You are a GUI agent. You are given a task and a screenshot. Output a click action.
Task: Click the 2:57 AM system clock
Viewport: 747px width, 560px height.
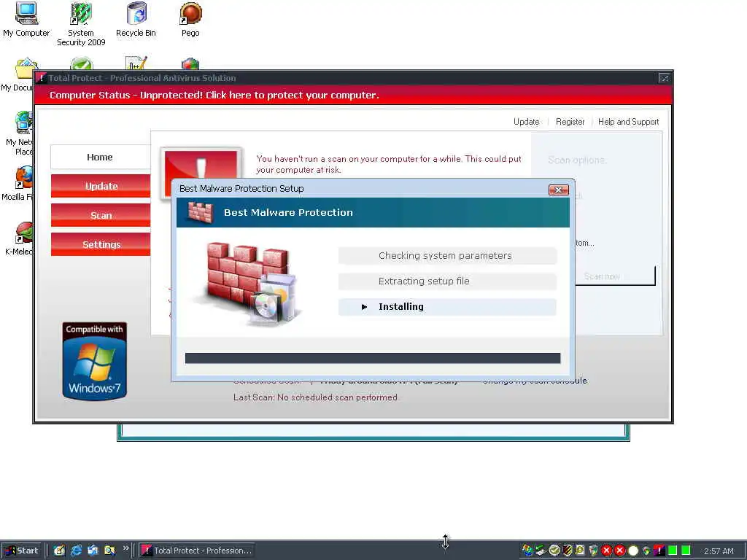click(719, 551)
